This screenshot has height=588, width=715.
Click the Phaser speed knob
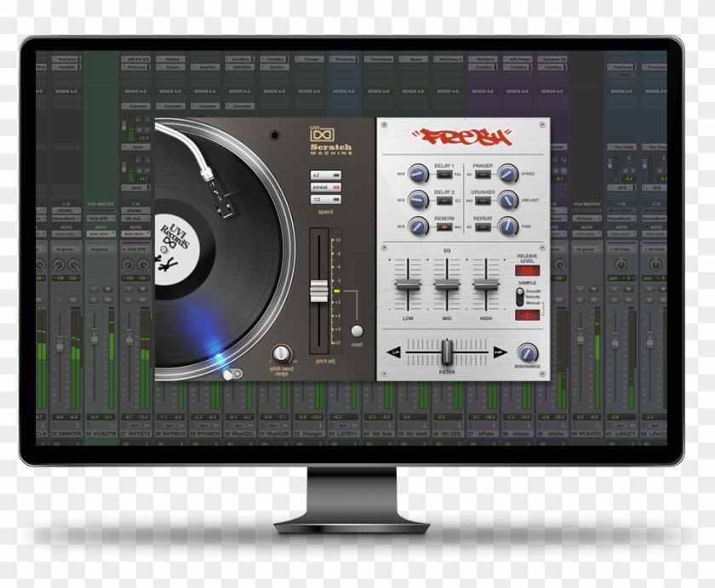(x=507, y=174)
